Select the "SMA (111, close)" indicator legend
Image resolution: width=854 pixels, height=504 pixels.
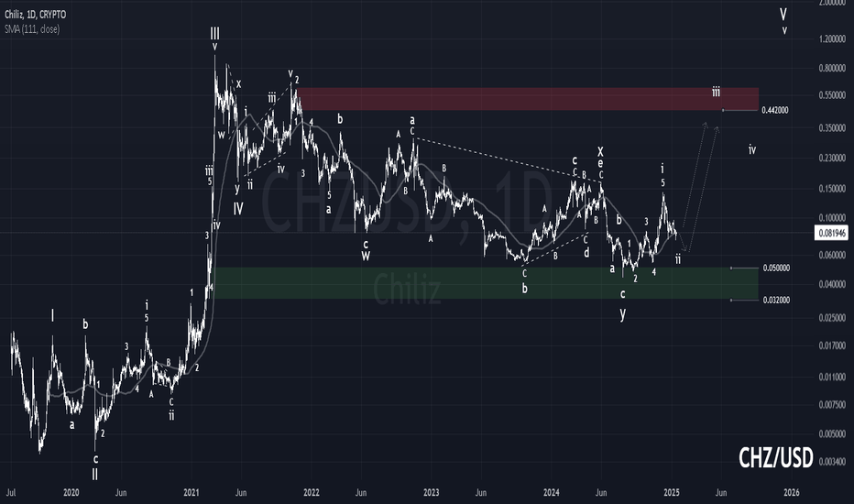tap(32, 29)
